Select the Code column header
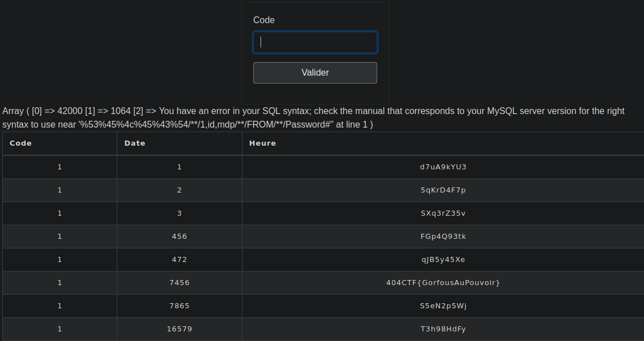Viewport: 644px width, 341px height. pyautogui.click(x=21, y=143)
